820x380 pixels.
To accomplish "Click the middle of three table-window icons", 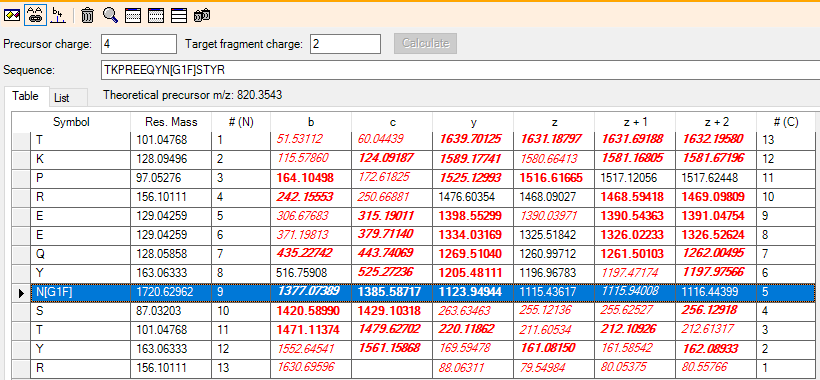I will point(156,16).
